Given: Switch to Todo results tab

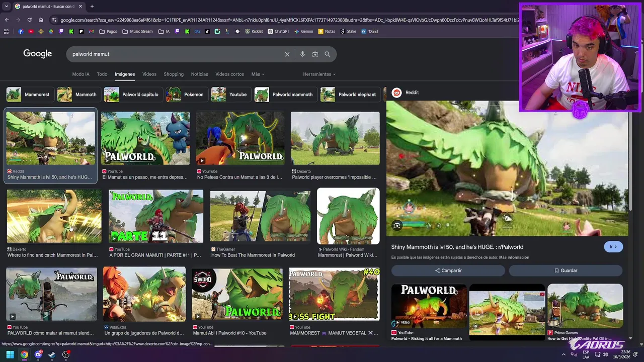Looking at the screenshot, I should point(102,74).
